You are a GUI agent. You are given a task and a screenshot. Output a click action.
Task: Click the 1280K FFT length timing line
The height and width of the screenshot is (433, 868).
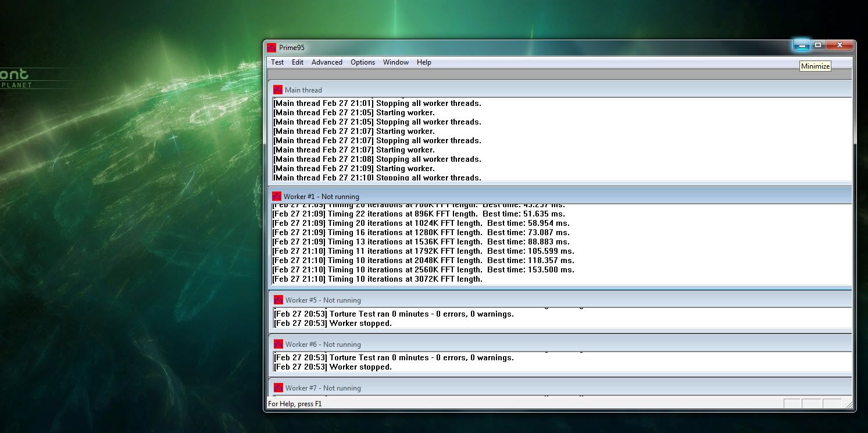pos(421,233)
